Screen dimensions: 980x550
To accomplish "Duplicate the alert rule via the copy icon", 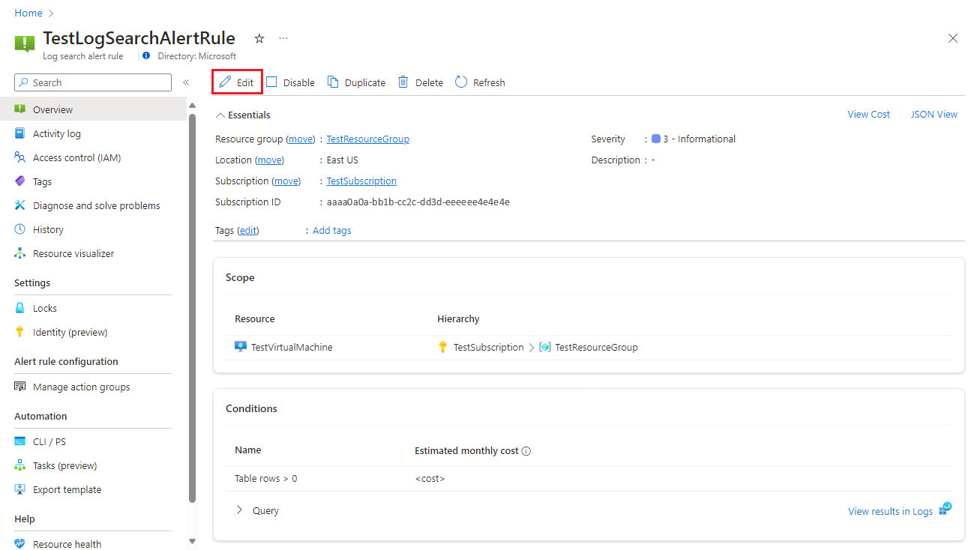I will 331,82.
